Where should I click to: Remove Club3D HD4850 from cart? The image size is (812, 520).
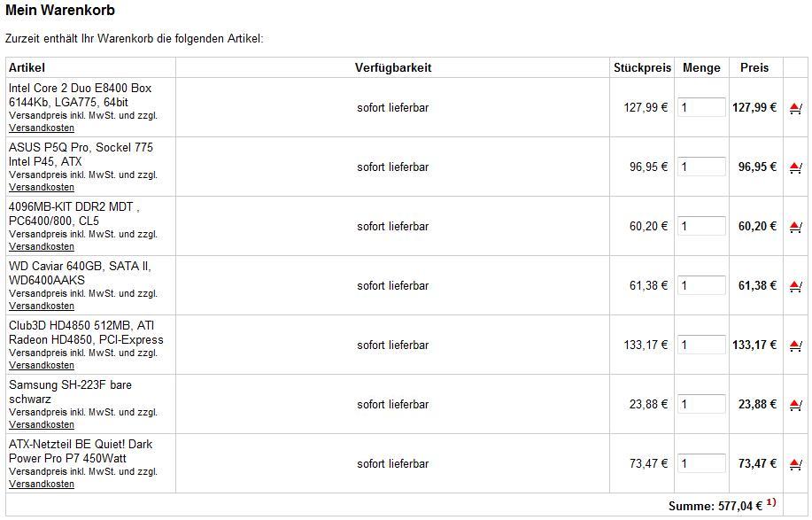795,345
